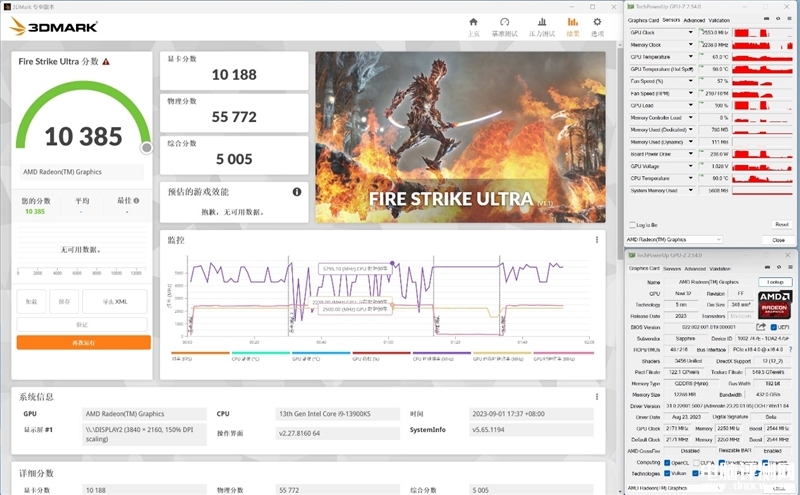The height and width of the screenshot is (495, 800).
Task: Click the 导出 XML export button
Action: tap(115, 302)
